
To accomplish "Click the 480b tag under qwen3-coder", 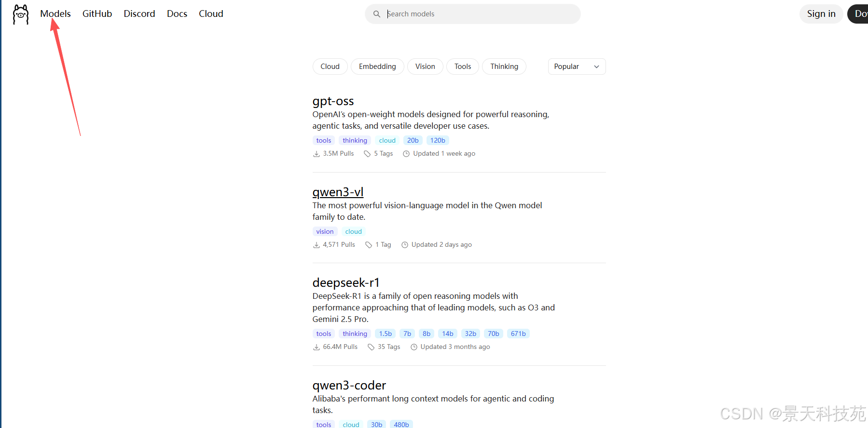I will (401, 424).
